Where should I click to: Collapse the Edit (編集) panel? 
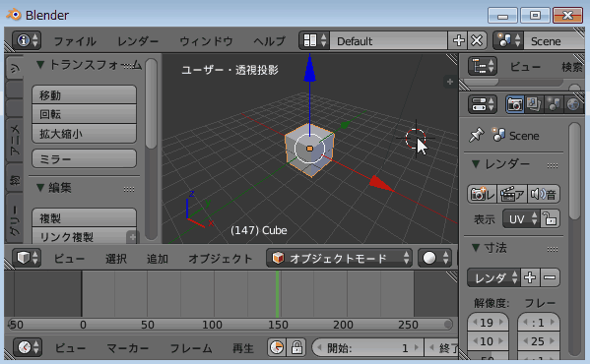pos(39,188)
